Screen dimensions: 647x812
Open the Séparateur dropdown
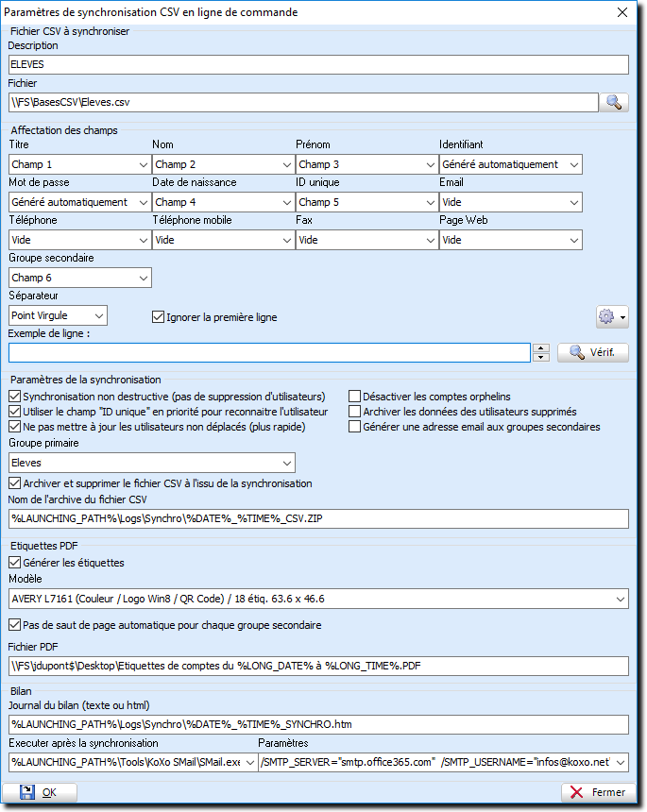coord(58,316)
